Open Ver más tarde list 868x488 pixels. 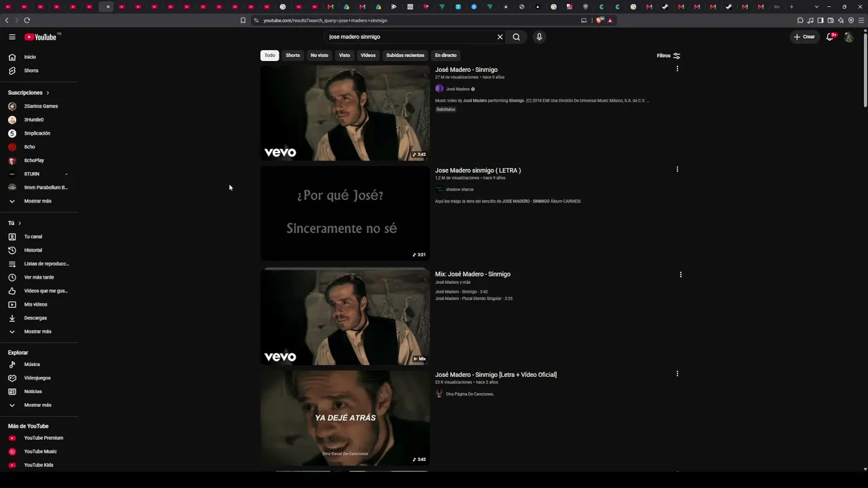[39, 277]
